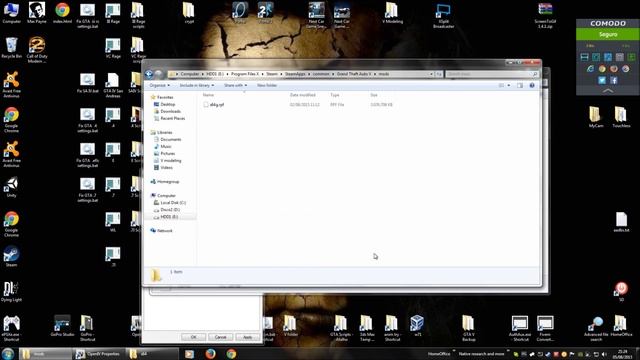Click the Explorer search box
This screenshot has width=640, height=360.
point(491,74)
